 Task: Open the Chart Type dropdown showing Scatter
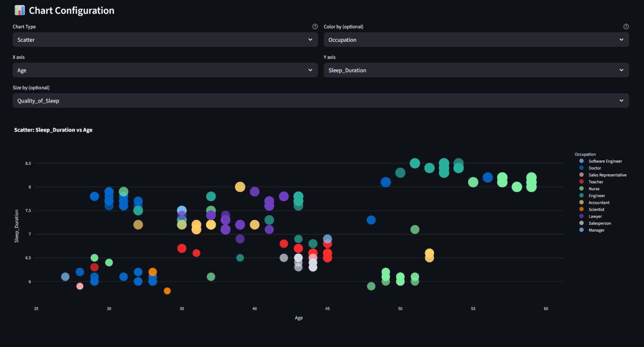point(165,40)
